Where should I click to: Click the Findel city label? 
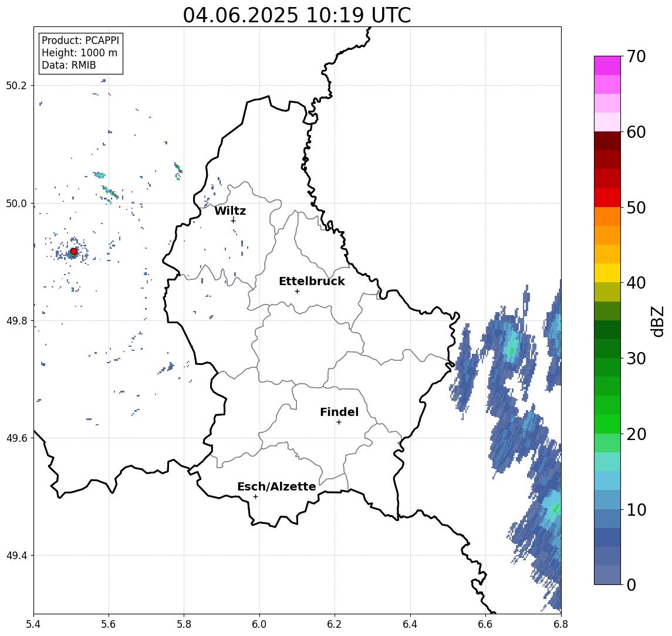[x=339, y=412]
